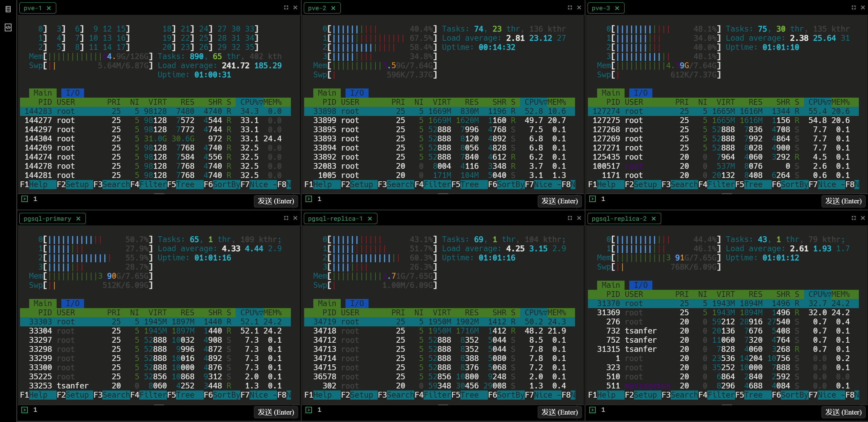Open the code snippet icon in left sidebar
This screenshot has height=422, width=868.
coord(8,27)
